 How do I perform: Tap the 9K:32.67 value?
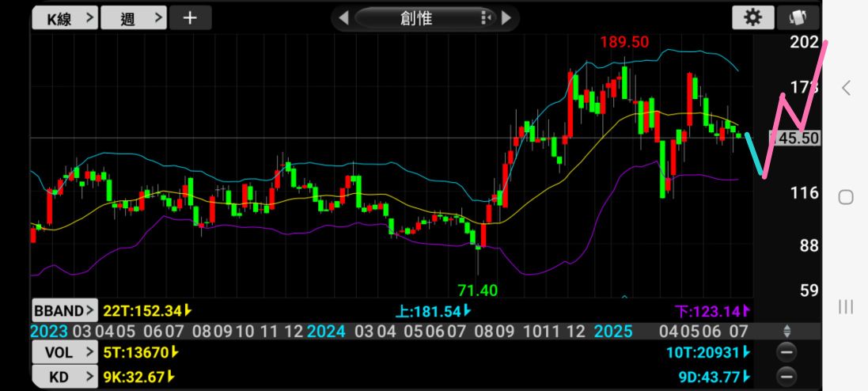point(139,378)
